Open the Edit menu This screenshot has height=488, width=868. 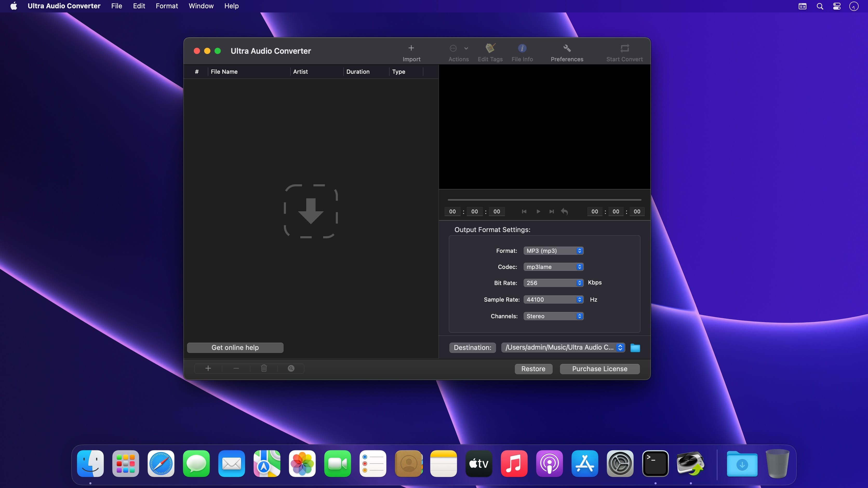139,6
